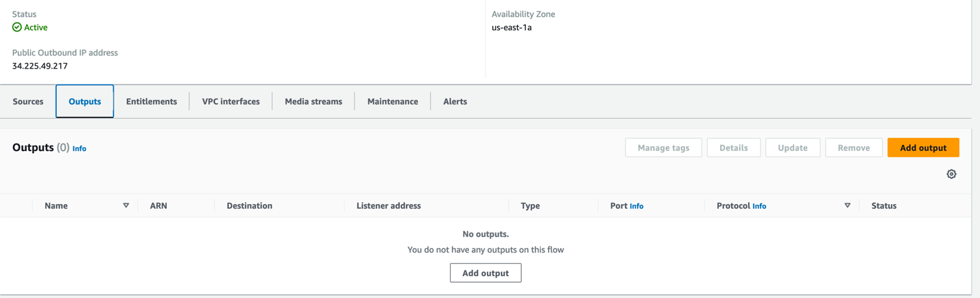Click the orange Add output button

point(923,148)
